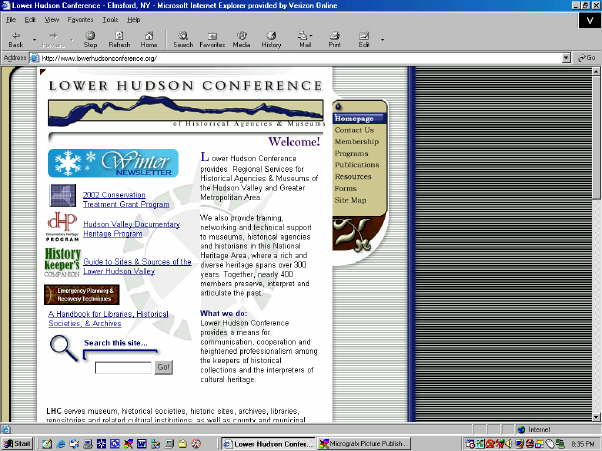Viewport: 602px width, 451px height.
Task: Click the conservation grant thumbnail image
Action: (63, 195)
